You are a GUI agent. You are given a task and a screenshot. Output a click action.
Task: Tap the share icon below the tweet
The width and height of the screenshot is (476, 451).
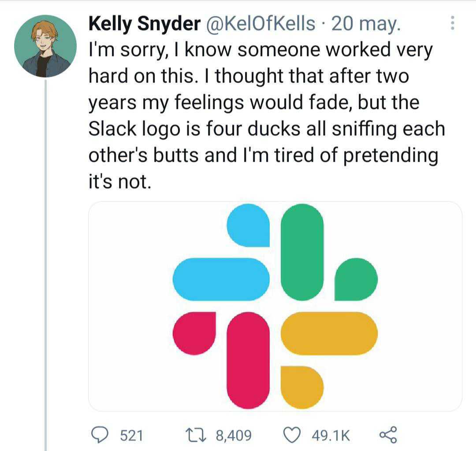[388, 435]
